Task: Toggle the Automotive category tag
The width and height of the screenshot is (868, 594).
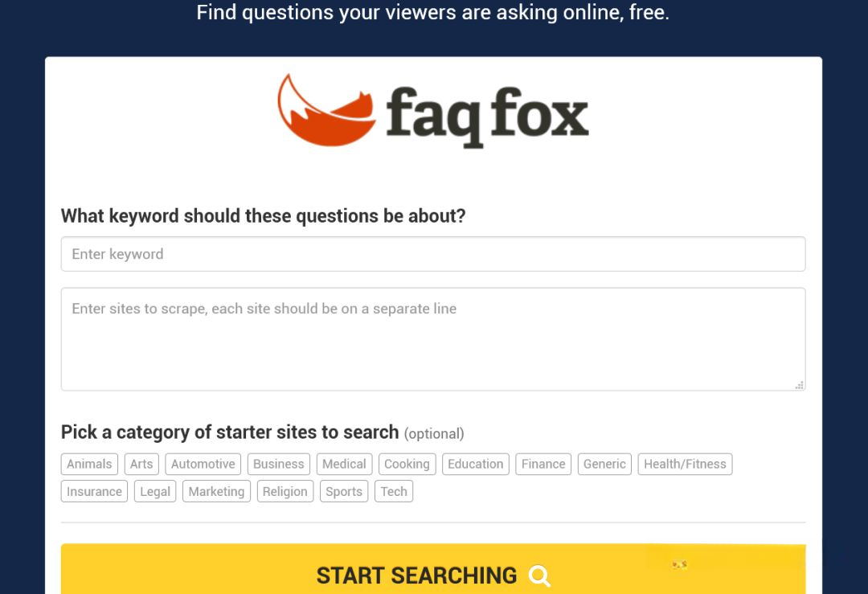Action: point(203,464)
